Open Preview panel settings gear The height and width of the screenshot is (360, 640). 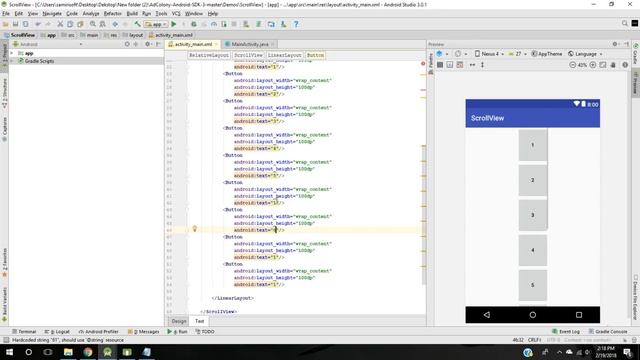(615, 44)
